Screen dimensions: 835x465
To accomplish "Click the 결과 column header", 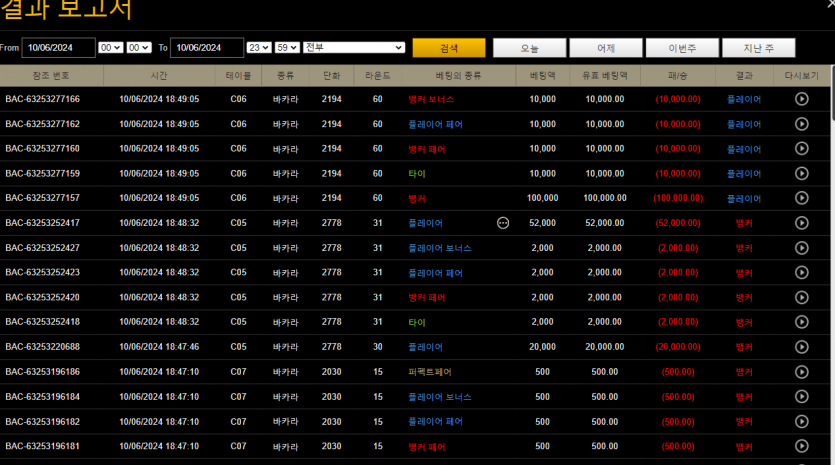I will (744, 76).
